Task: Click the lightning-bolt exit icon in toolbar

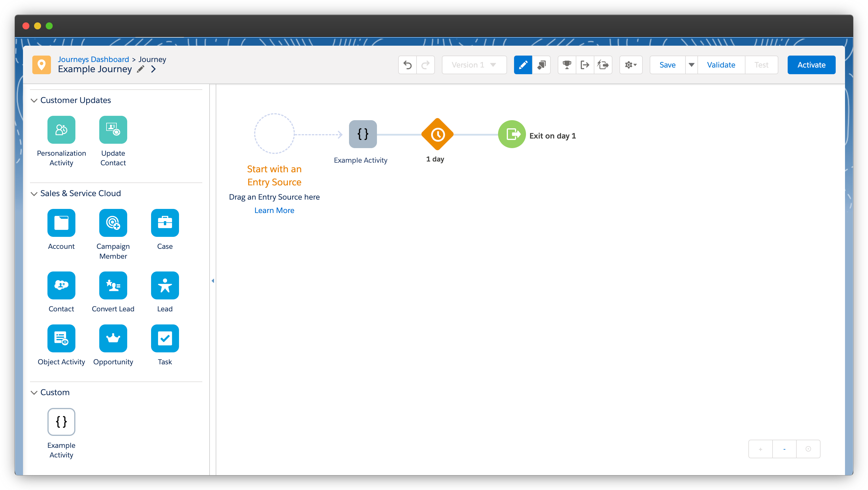Action: (x=603, y=65)
